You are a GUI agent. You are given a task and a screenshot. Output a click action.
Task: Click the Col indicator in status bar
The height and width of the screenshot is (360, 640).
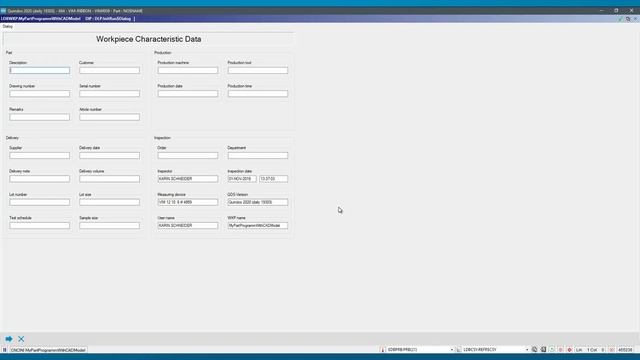coord(593,349)
